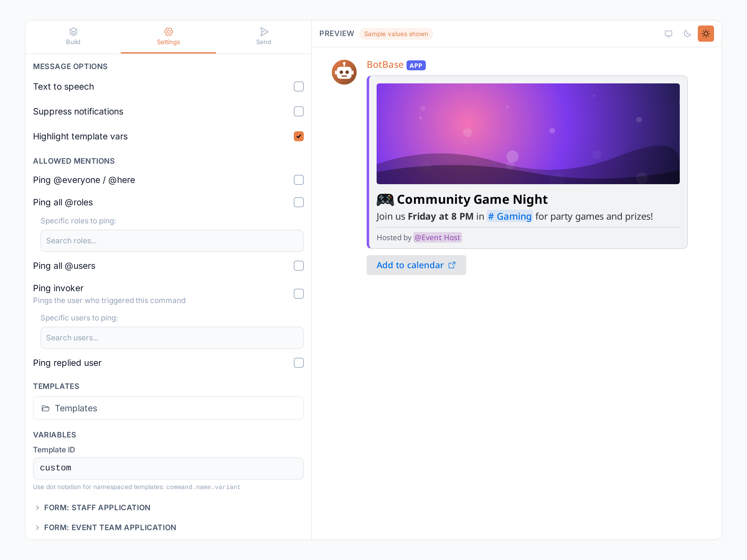This screenshot has height=560, width=747.
Task: Click the purple embed banner image
Action: point(528,134)
